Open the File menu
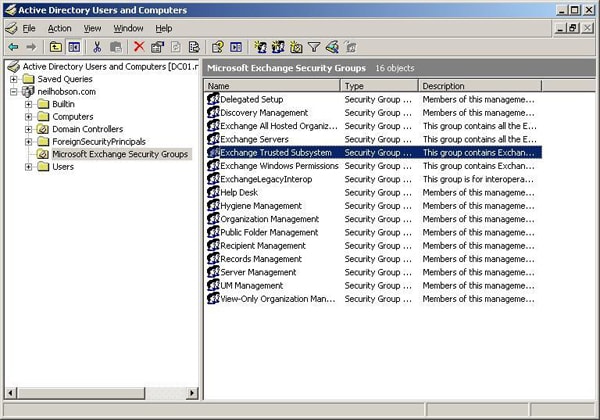The height and width of the screenshot is (420, 600). click(x=29, y=28)
